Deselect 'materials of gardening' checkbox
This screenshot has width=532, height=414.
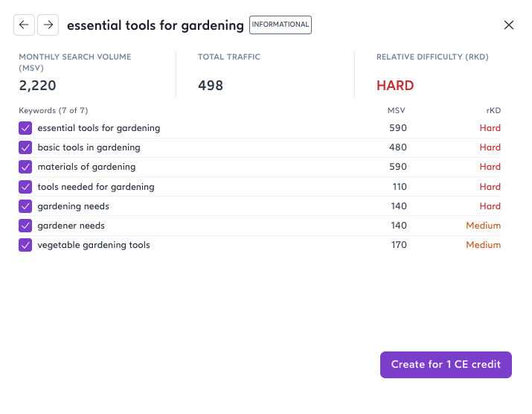25,167
